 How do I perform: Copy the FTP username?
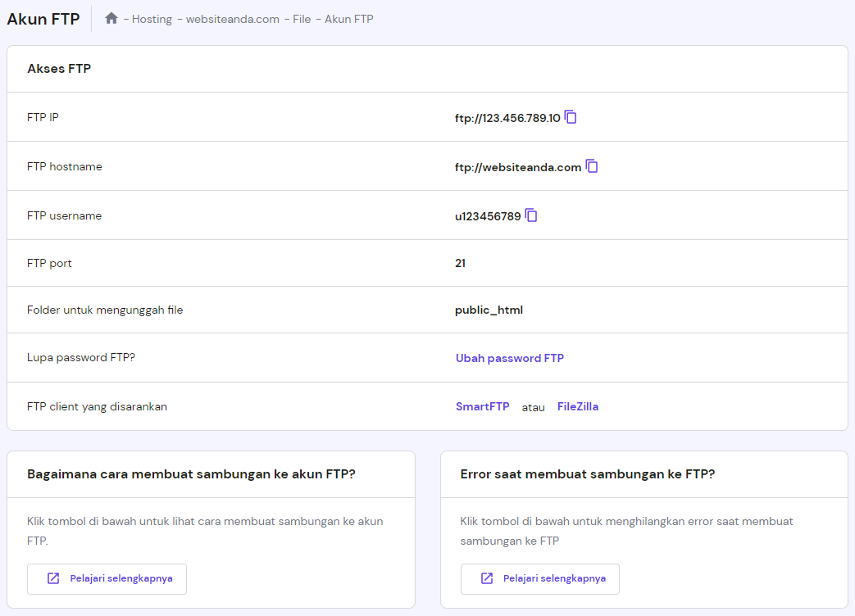531,215
